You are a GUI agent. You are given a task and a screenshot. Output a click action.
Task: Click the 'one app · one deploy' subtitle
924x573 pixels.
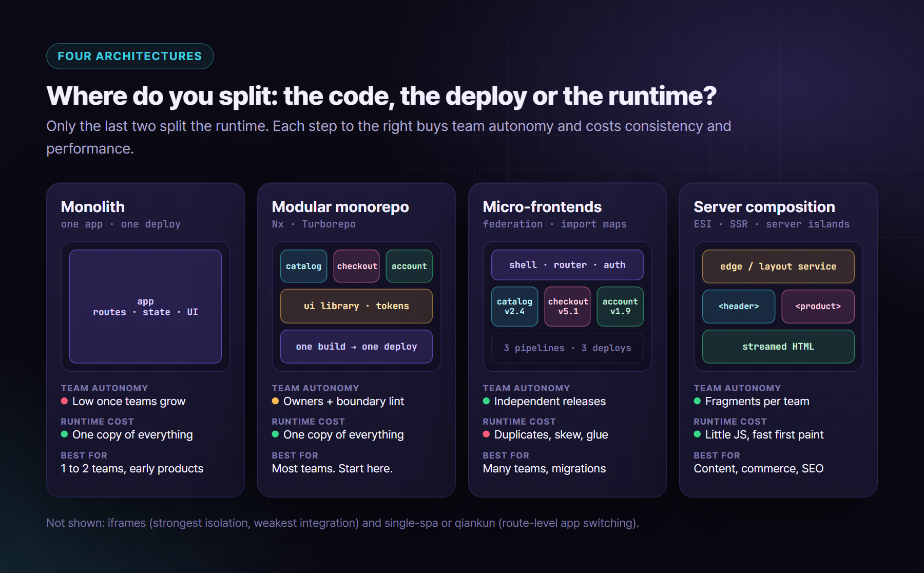(x=121, y=224)
